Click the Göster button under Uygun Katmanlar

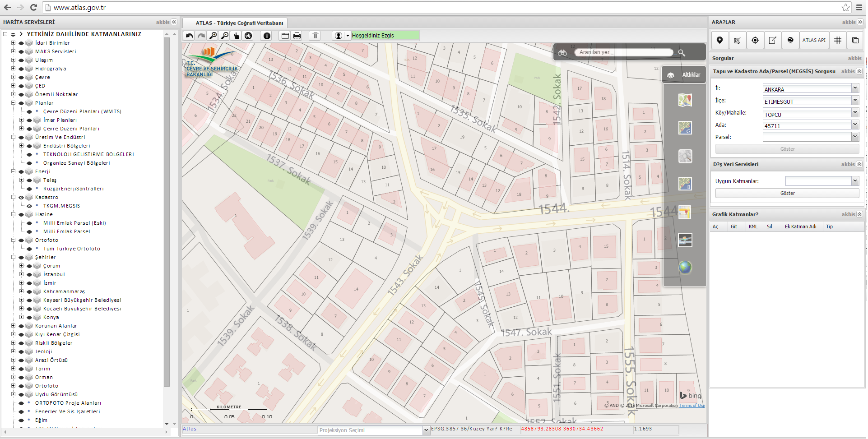click(787, 194)
